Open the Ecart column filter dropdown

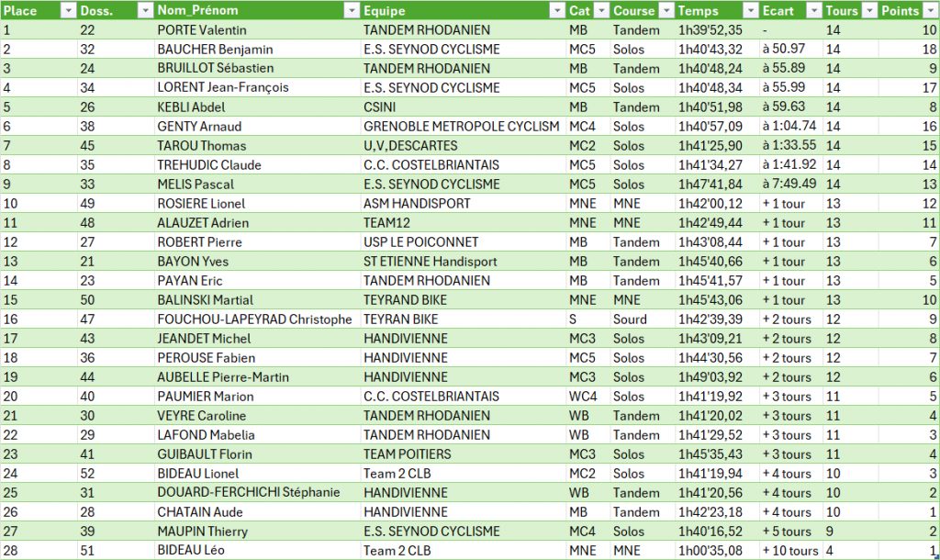(813, 11)
